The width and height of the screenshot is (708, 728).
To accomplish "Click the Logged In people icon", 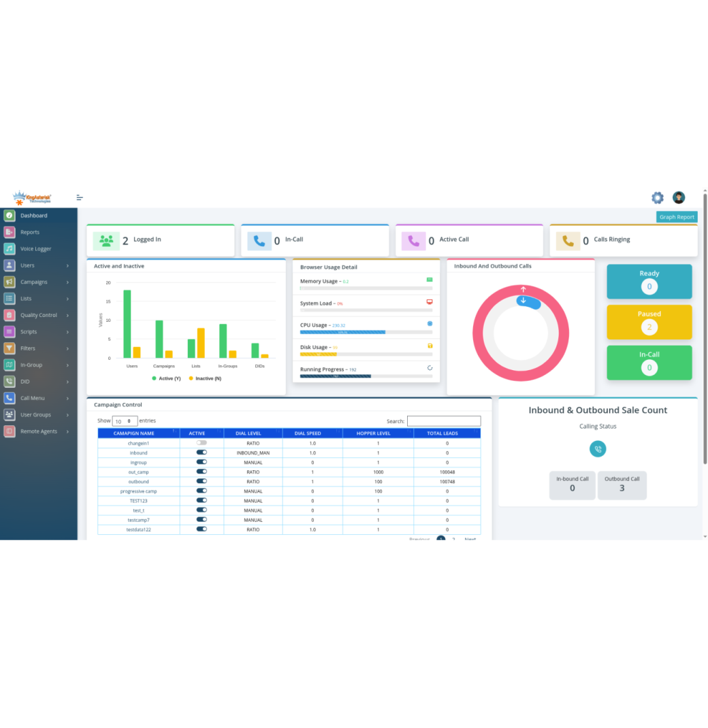I will 106,241.
